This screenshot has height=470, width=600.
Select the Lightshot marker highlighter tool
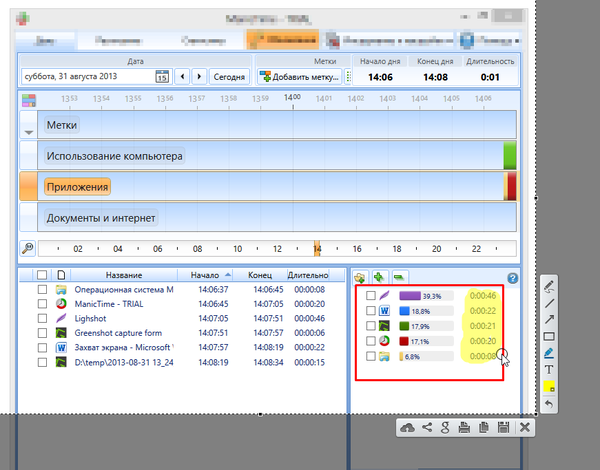click(x=549, y=353)
